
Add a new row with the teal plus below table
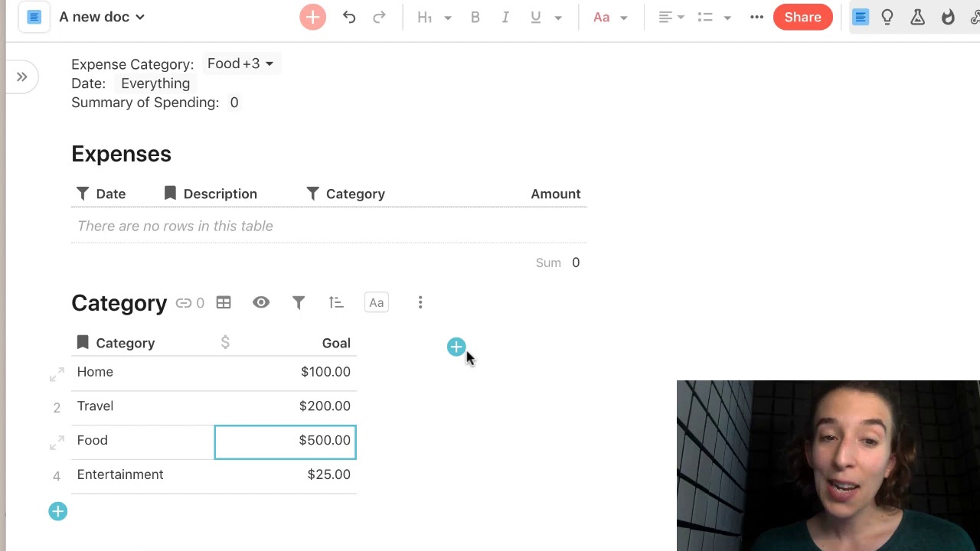click(x=58, y=511)
